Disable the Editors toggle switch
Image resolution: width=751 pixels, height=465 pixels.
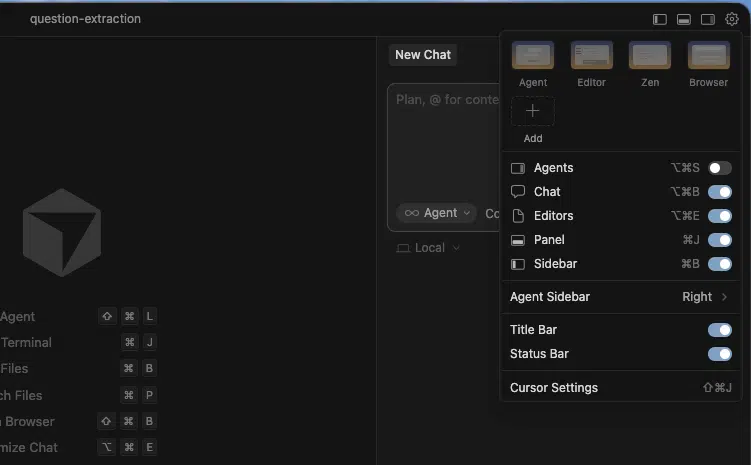pyautogui.click(x=720, y=216)
